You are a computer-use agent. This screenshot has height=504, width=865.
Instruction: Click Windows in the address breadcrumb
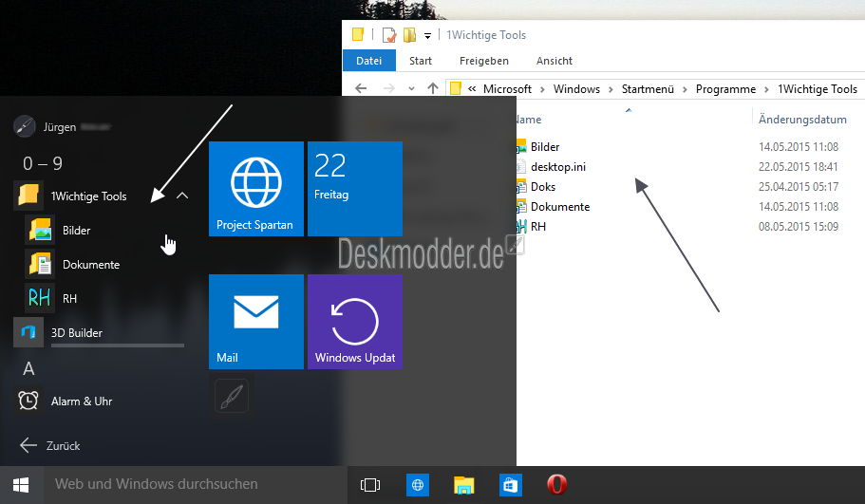coord(576,89)
